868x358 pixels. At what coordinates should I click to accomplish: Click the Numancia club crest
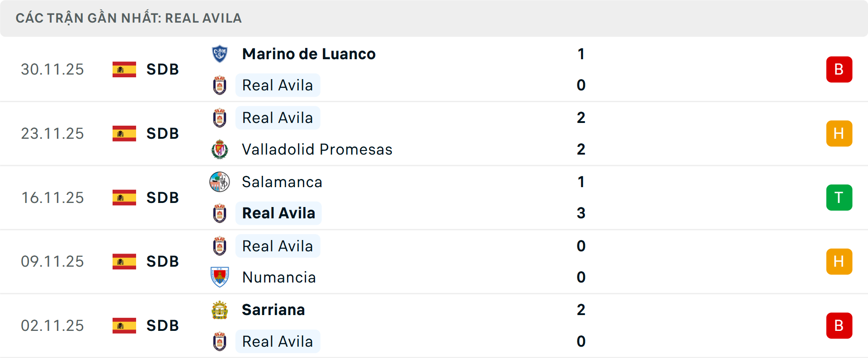click(220, 277)
